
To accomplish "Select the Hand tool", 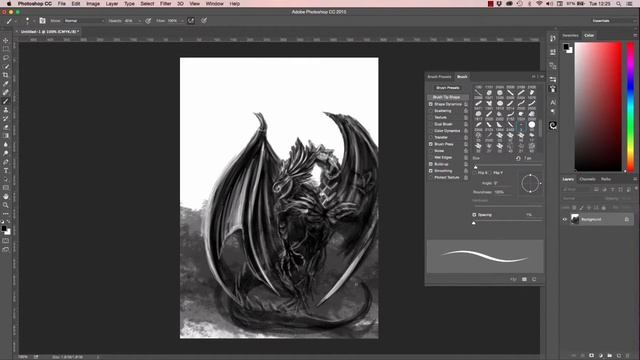I will [x=6, y=196].
